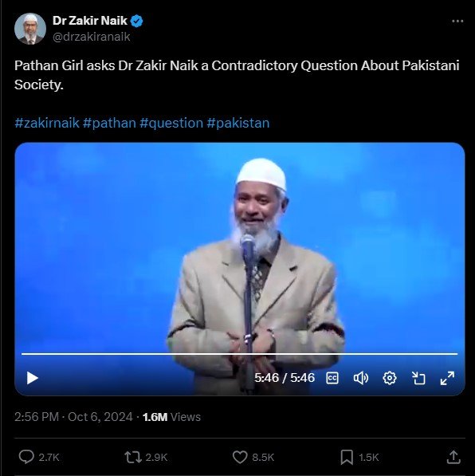Click the @drzakiranaik handle

pos(92,37)
